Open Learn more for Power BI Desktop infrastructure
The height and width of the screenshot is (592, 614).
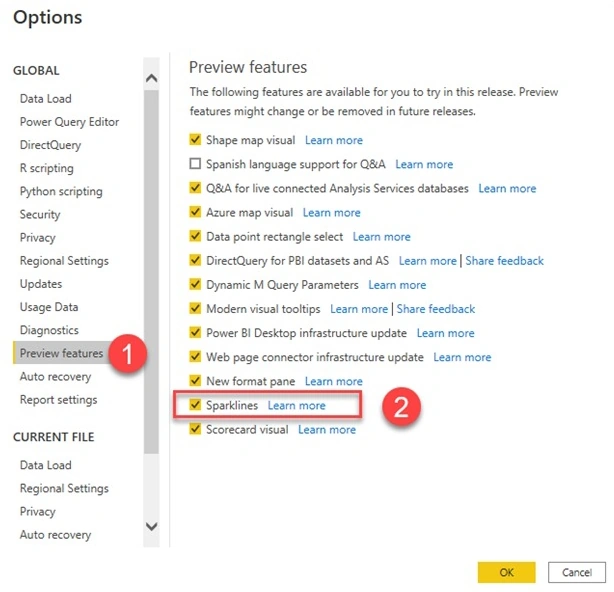tap(446, 333)
